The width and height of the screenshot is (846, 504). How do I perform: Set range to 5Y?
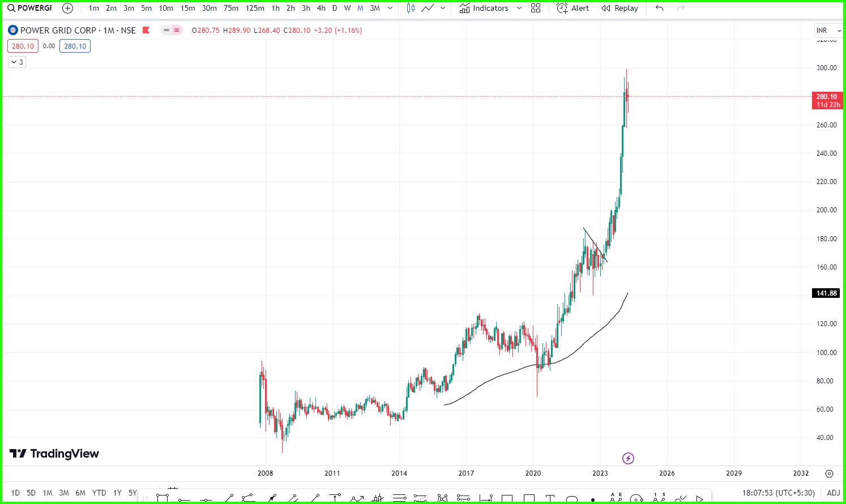(x=133, y=493)
